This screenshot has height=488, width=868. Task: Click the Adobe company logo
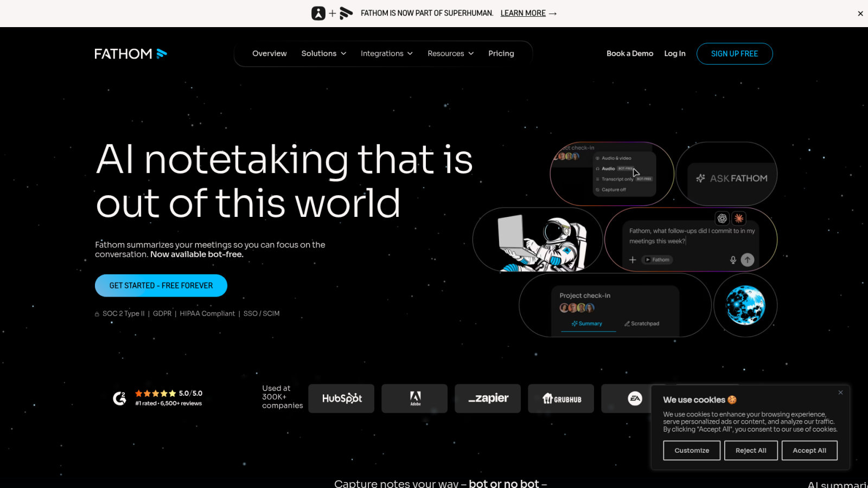414,399
